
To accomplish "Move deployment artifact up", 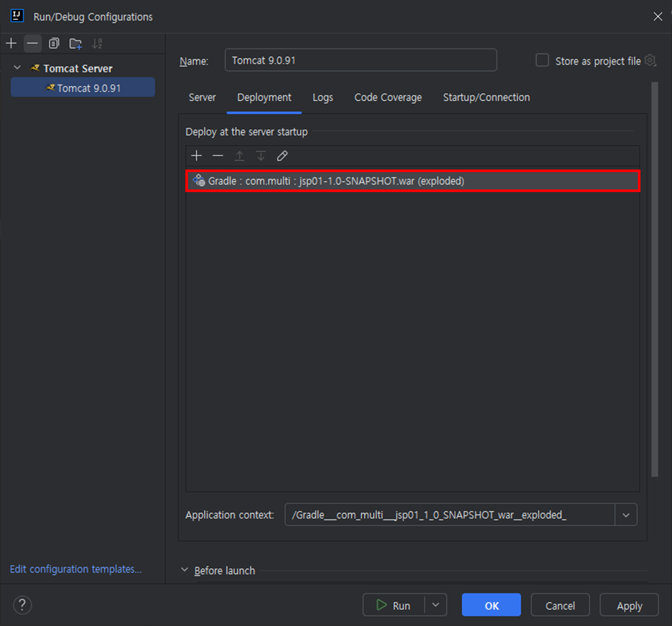I will coord(239,156).
